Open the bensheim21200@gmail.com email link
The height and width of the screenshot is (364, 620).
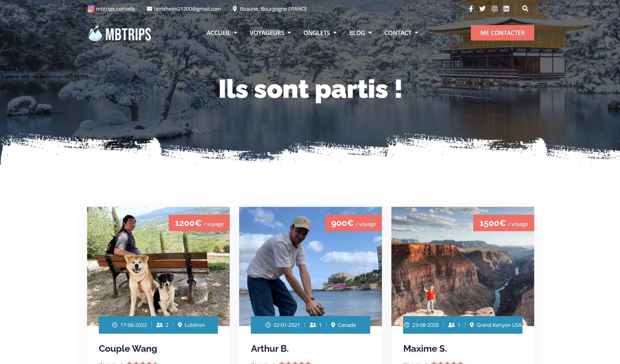pos(187,9)
